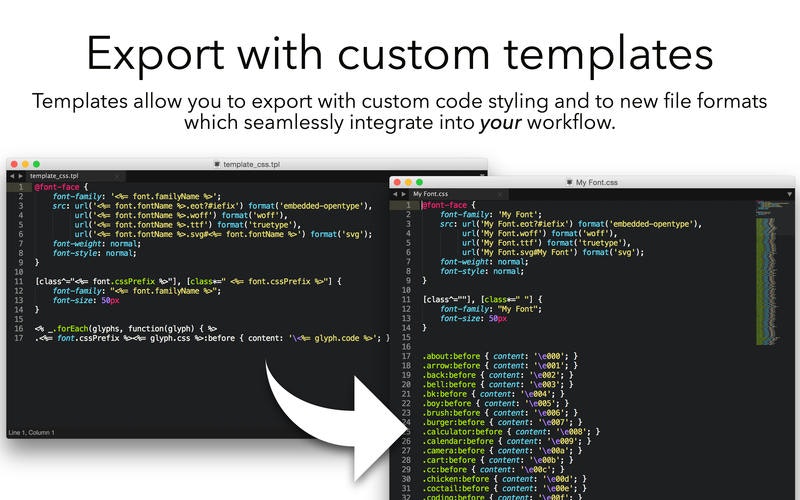Go to next tab arrow in template_css.tpl window
The image size is (800, 500).
tap(20, 176)
